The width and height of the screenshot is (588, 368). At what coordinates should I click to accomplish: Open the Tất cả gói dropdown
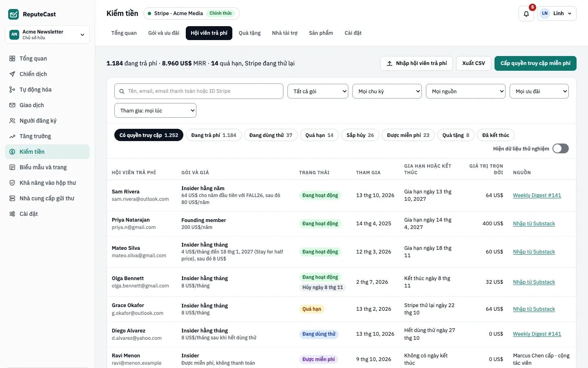pyautogui.click(x=318, y=91)
